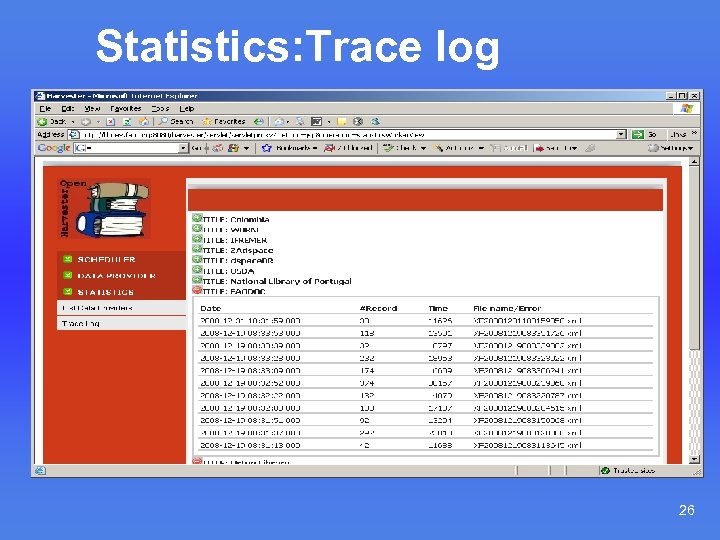Open the View menu
The image size is (720, 540).
tap(92, 109)
